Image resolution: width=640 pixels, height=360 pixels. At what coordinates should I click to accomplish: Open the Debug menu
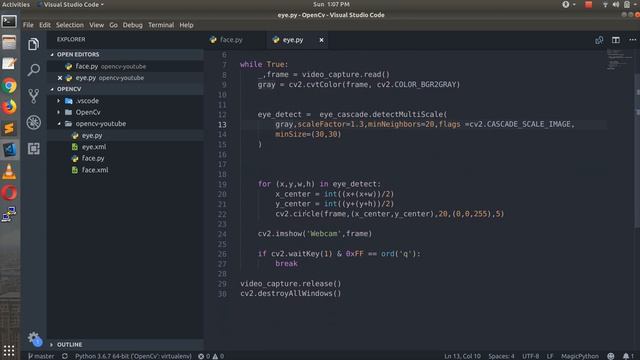pyautogui.click(x=133, y=25)
